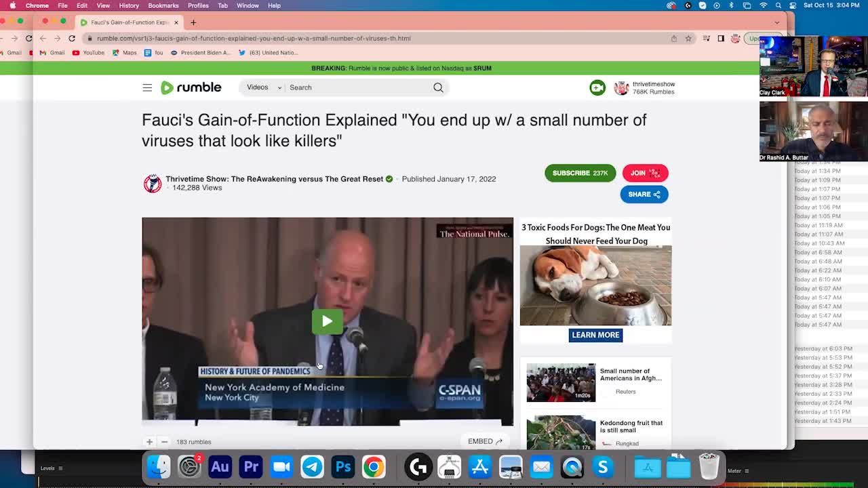
Task: Open the Apple menu
Action: [x=12, y=5]
